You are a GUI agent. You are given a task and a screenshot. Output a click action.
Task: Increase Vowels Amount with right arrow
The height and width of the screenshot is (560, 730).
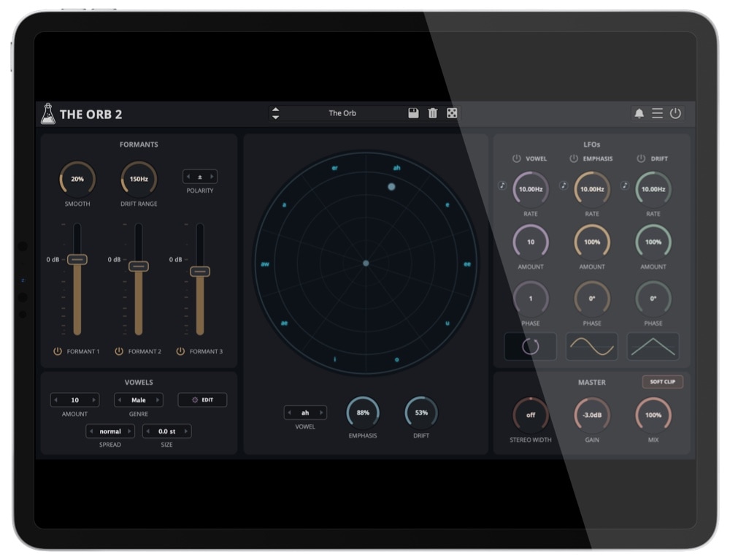(x=93, y=400)
